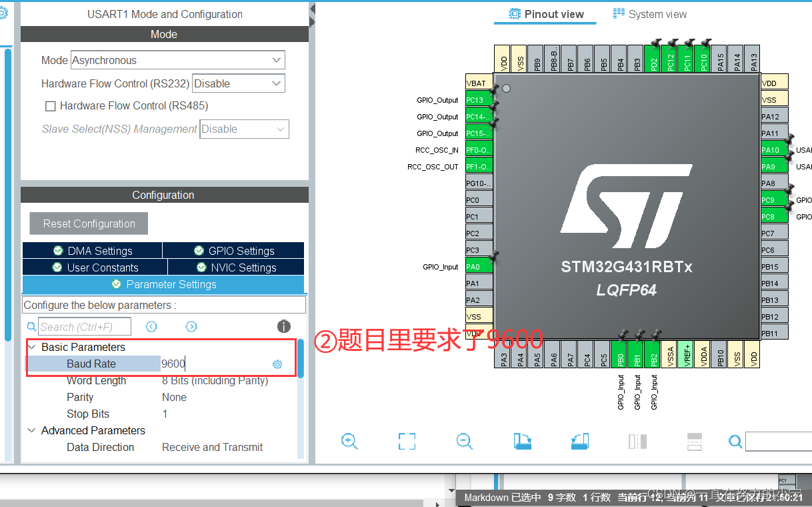Click the parameter search magnifier icon
This screenshot has width=812, height=507.
31,327
